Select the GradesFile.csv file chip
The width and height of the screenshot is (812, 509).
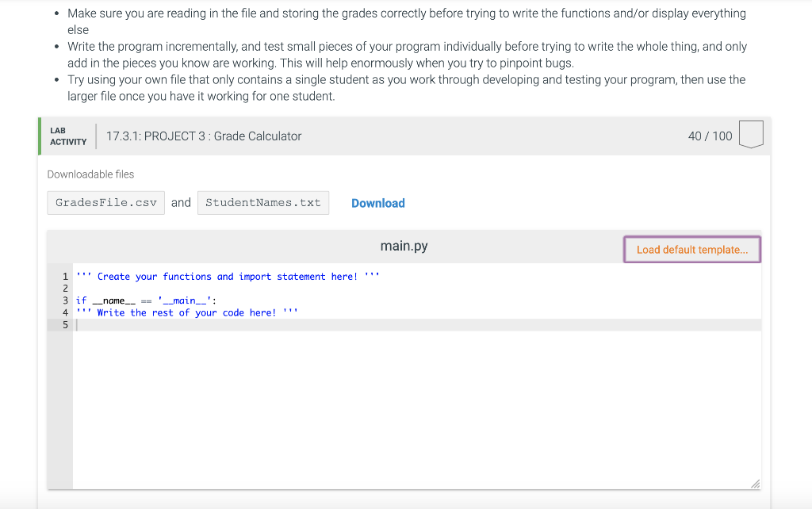click(105, 202)
